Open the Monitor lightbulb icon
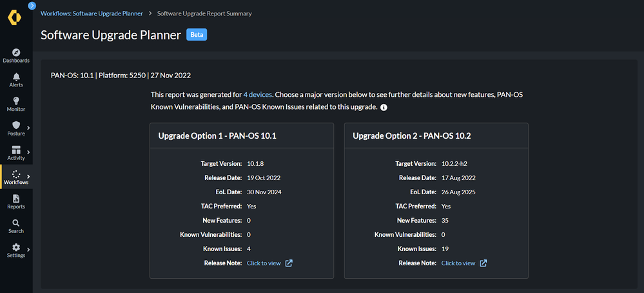The image size is (644, 293). (x=16, y=101)
